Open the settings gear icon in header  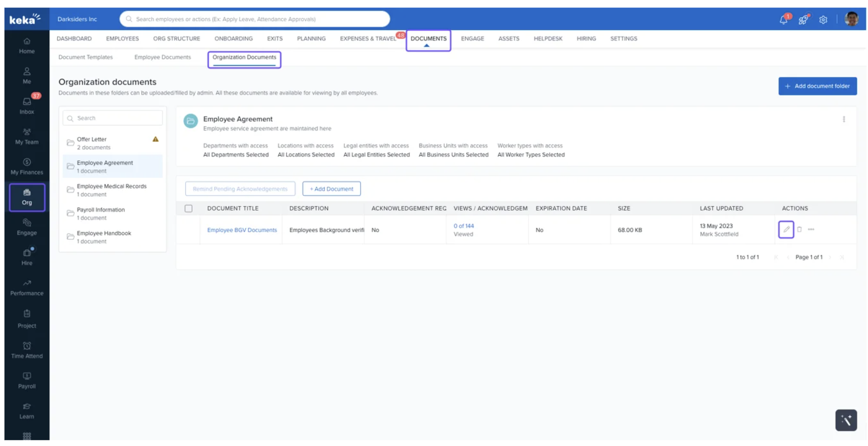823,20
